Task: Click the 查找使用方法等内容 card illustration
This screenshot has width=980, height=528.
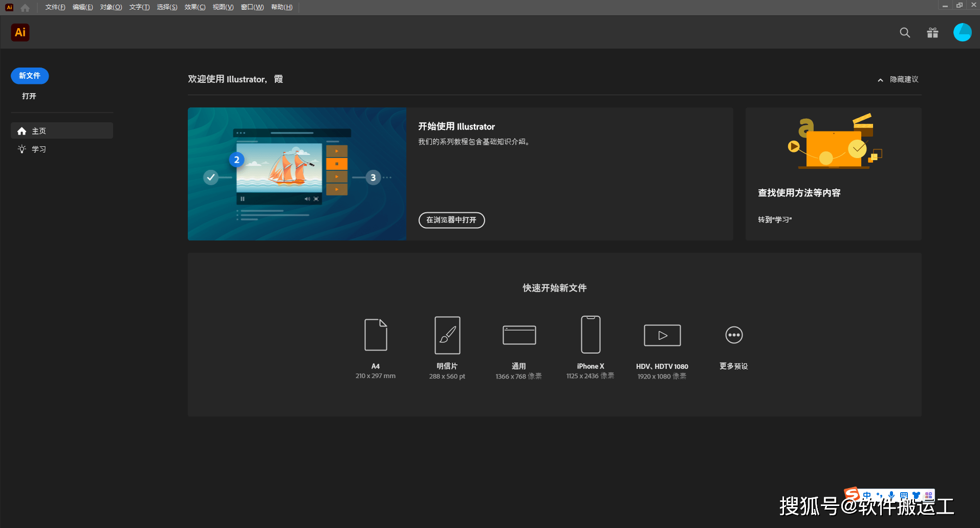Action: coord(834,141)
